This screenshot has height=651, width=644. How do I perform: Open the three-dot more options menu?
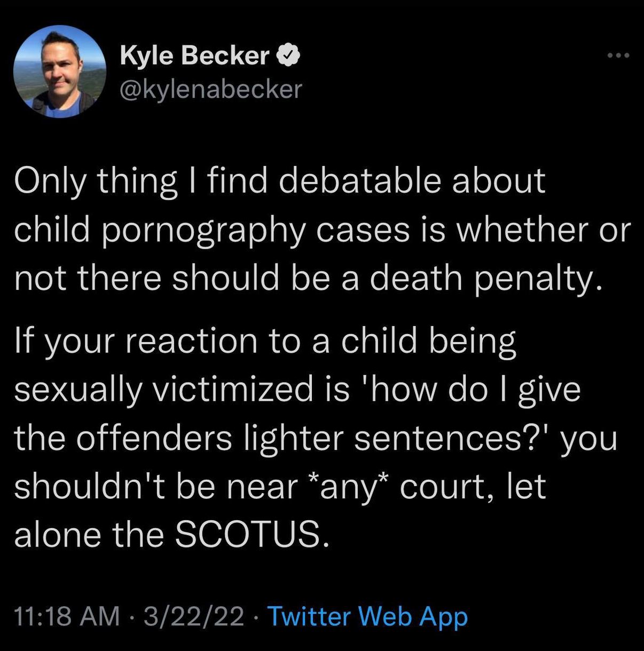pyautogui.click(x=619, y=55)
